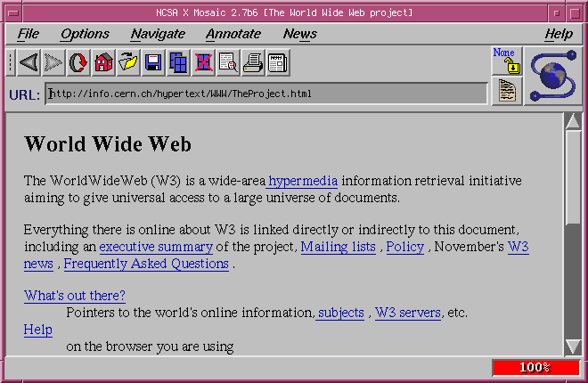Viewport: 588px width, 383px height.
Task: Clone the window using the blue windows icon
Action: [x=178, y=62]
